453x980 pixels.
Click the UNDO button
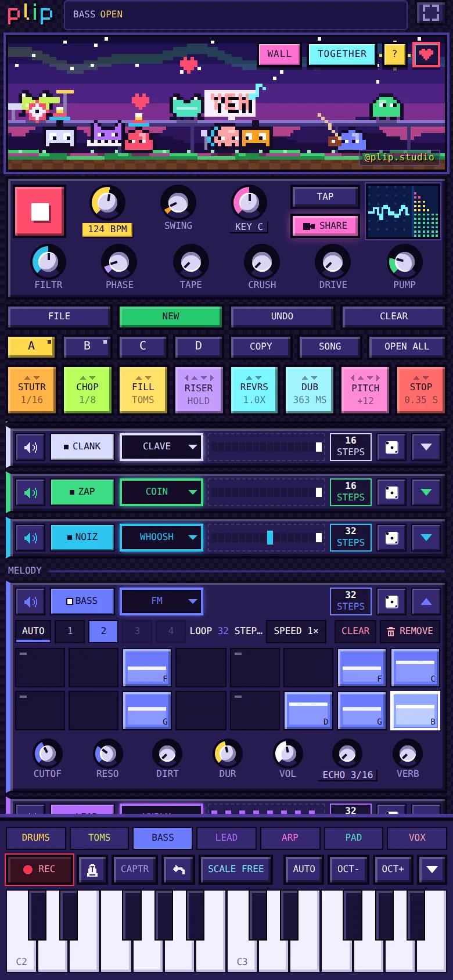tap(282, 317)
